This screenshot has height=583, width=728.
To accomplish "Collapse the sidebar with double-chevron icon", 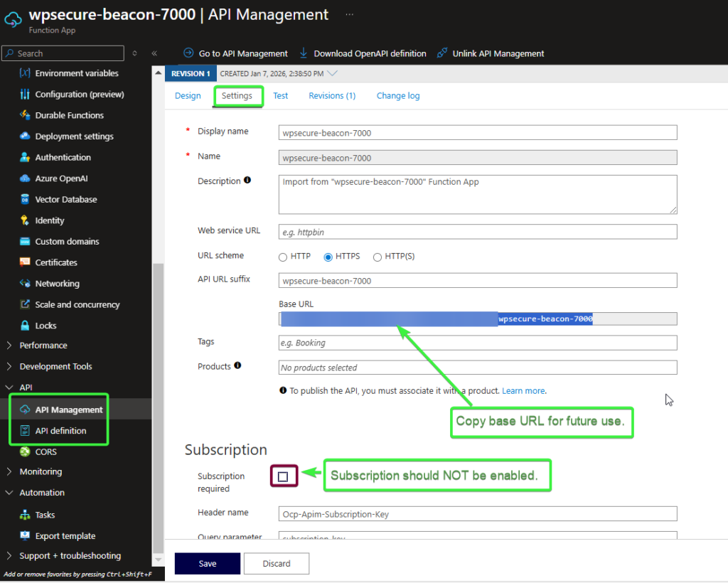I will click(x=154, y=53).
